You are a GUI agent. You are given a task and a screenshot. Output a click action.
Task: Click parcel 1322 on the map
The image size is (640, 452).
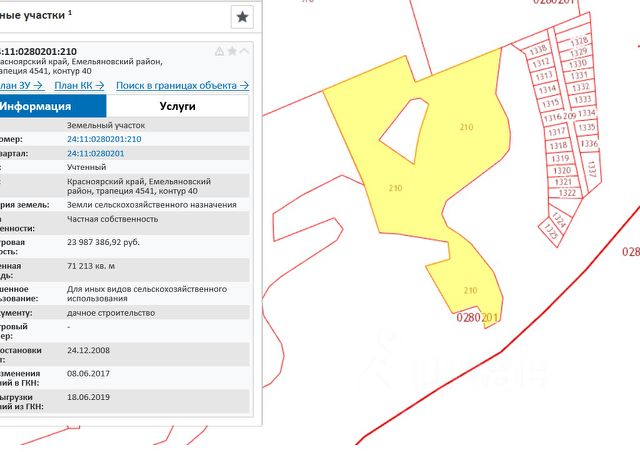point(567,192)
